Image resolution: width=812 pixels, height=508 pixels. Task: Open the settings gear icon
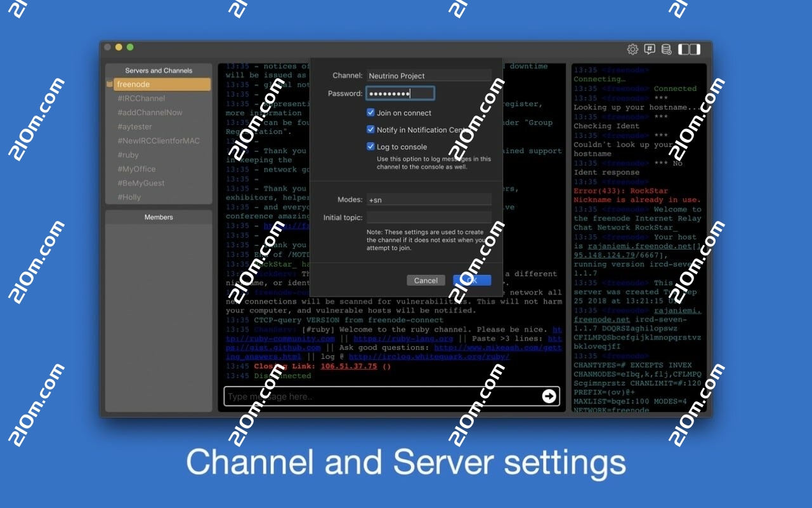pyautogui.click(x=632, y=50)
